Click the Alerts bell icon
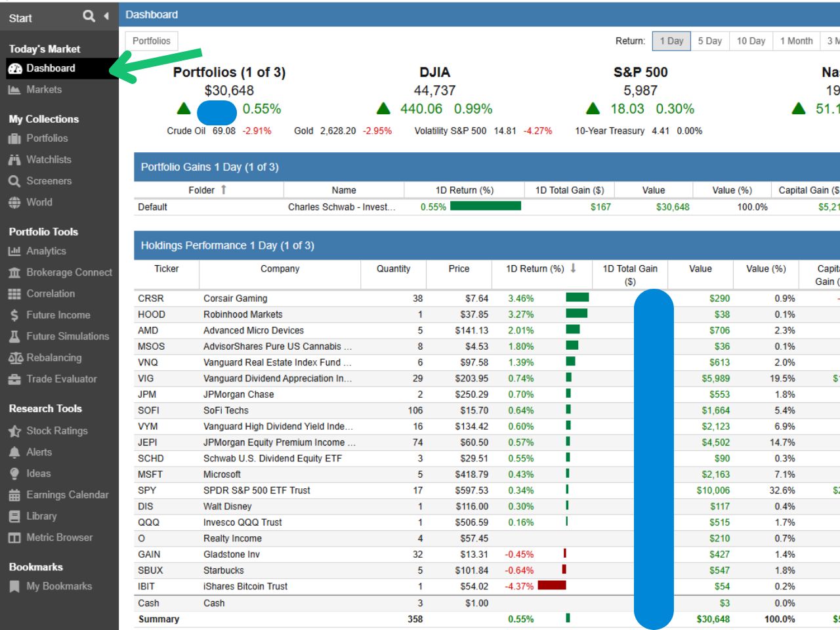Screen dimensions: 840x630 (x=15, y=452)
